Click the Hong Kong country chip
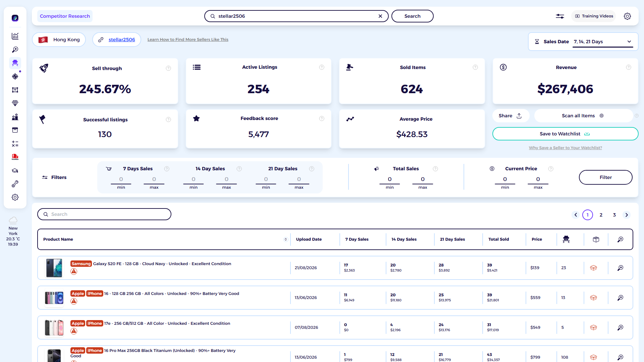 point(59,40)
